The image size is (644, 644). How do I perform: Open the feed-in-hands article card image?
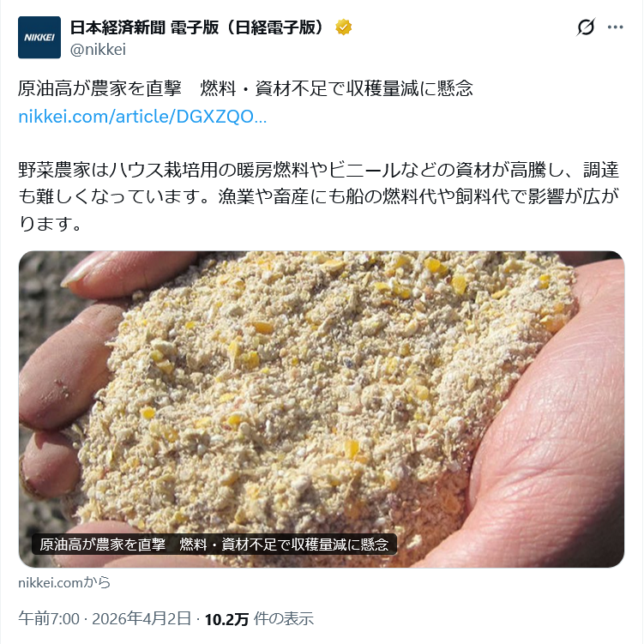tap(322, 409)
